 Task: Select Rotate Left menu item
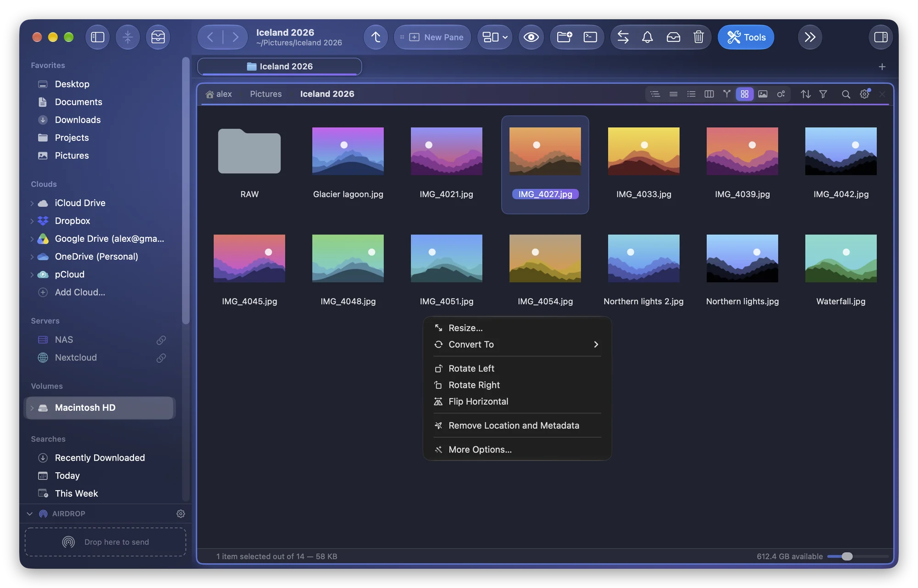[517, 368]
